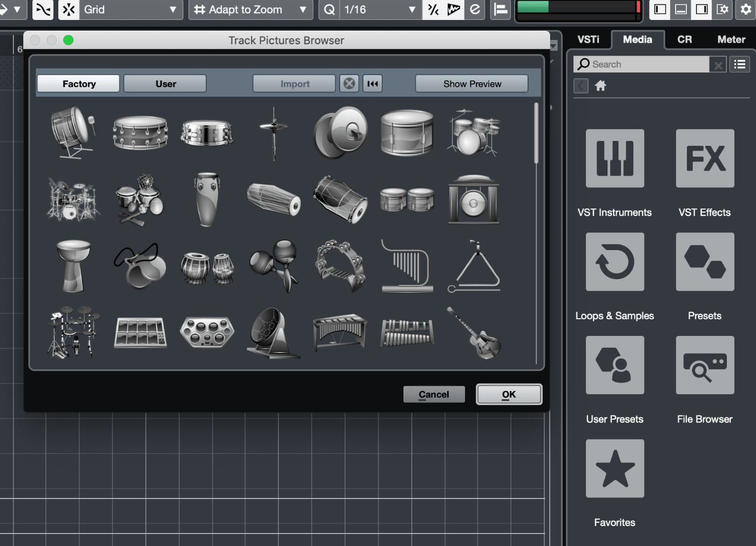Click the picture browser vertical scrollbar

coord(536,133)
